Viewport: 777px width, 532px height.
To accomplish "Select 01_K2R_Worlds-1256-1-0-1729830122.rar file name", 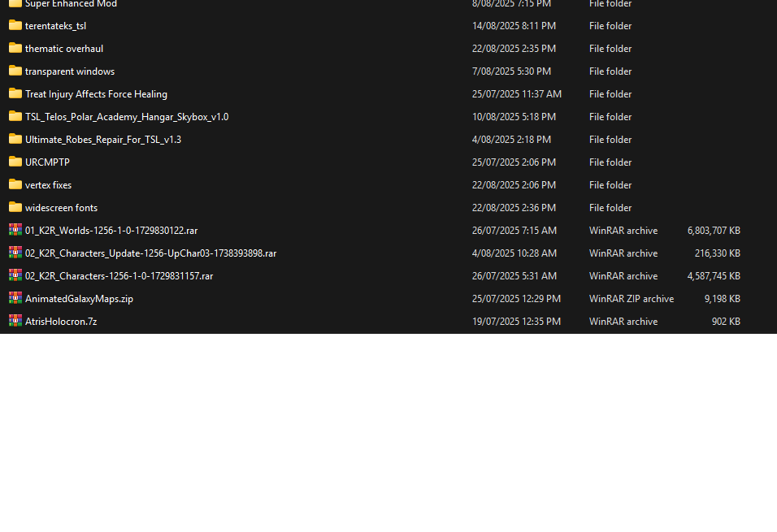I will [x=111, y=231].
